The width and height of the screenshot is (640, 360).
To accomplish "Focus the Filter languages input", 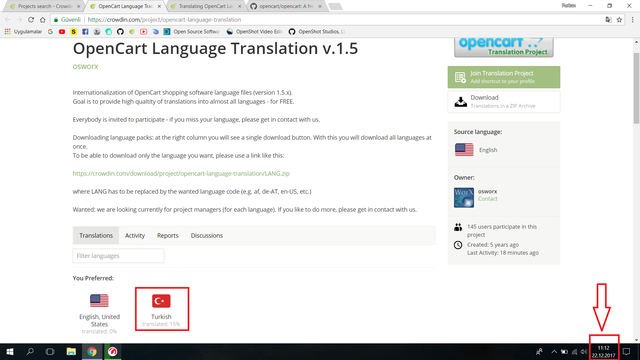I will (x=118, y=256).
